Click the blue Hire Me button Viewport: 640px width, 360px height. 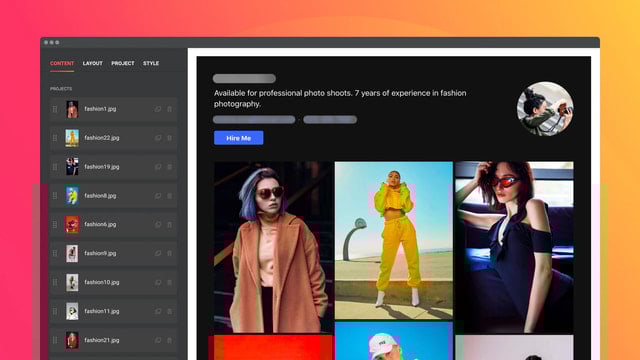[x=239, y=138]
